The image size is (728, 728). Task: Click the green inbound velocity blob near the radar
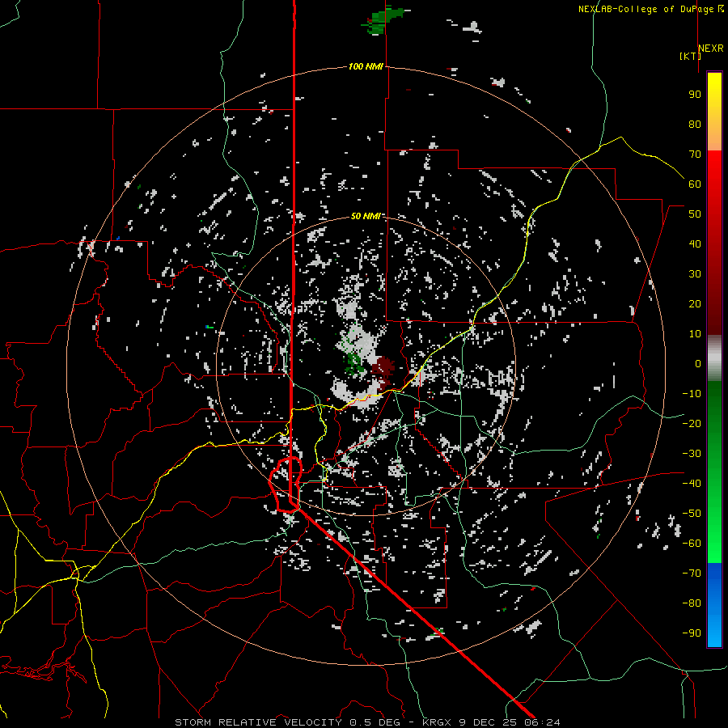[x=355, y=362]
